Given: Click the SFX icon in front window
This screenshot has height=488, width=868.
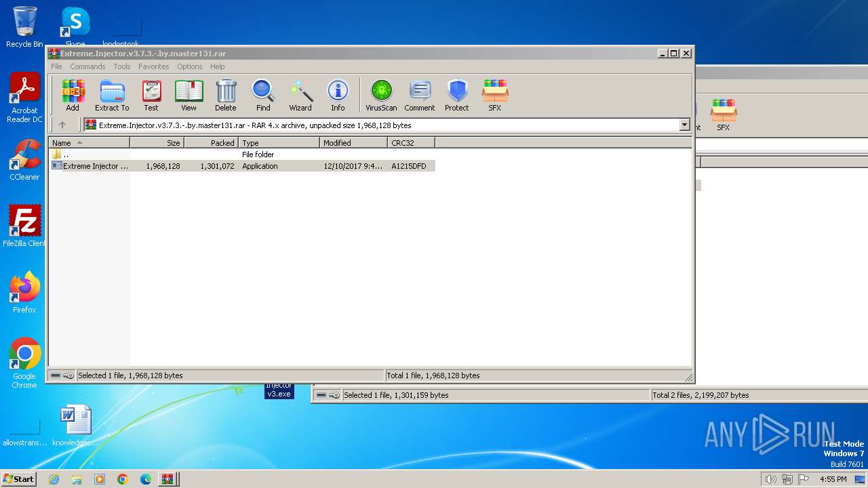Looking at the screenshot, I should [495, 96].
